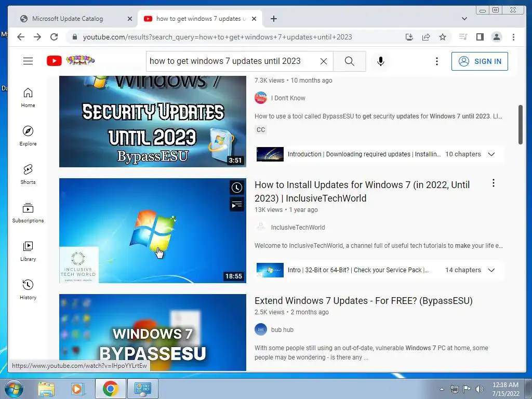Open Chrome media controls icon
The width and height of the screenshot is (532, 399).
(463, 37)
